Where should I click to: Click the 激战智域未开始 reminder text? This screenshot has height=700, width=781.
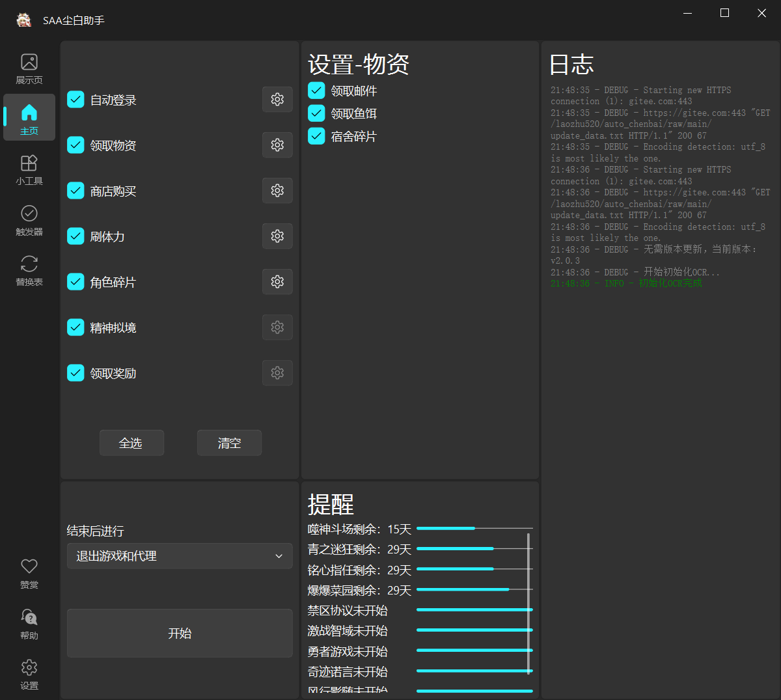click(348, 630)
